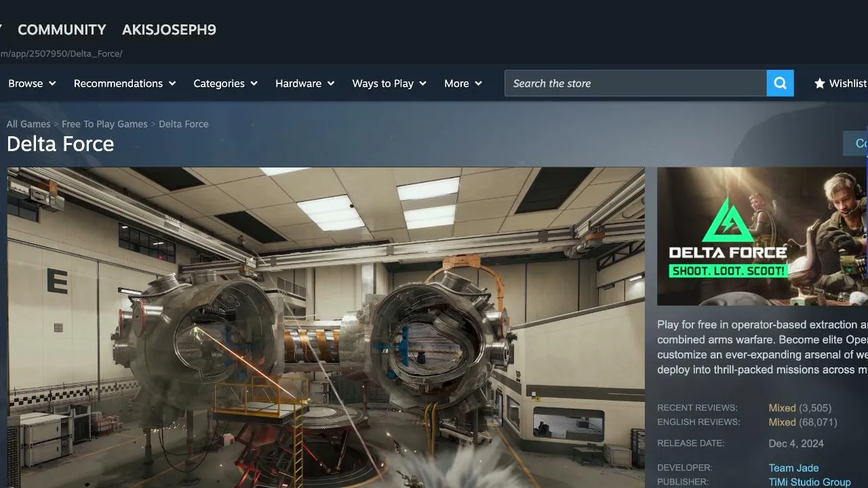Click the blue search magnifier button
The width and height of the screenshot is (868, 488).
click(781, 83)
